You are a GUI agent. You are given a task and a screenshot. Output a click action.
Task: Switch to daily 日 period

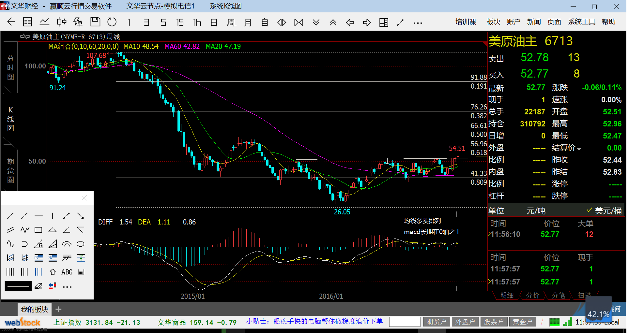pyautogui.click(x=214, y=22)
